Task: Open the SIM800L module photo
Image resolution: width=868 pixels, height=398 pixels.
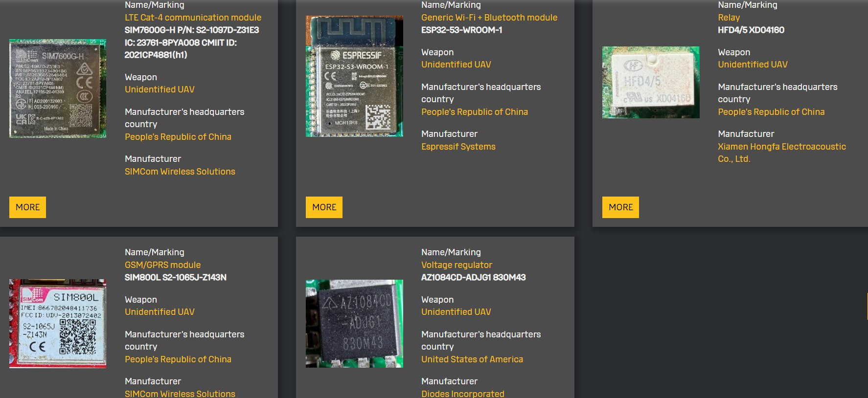Action: click(x=58, y=323)
